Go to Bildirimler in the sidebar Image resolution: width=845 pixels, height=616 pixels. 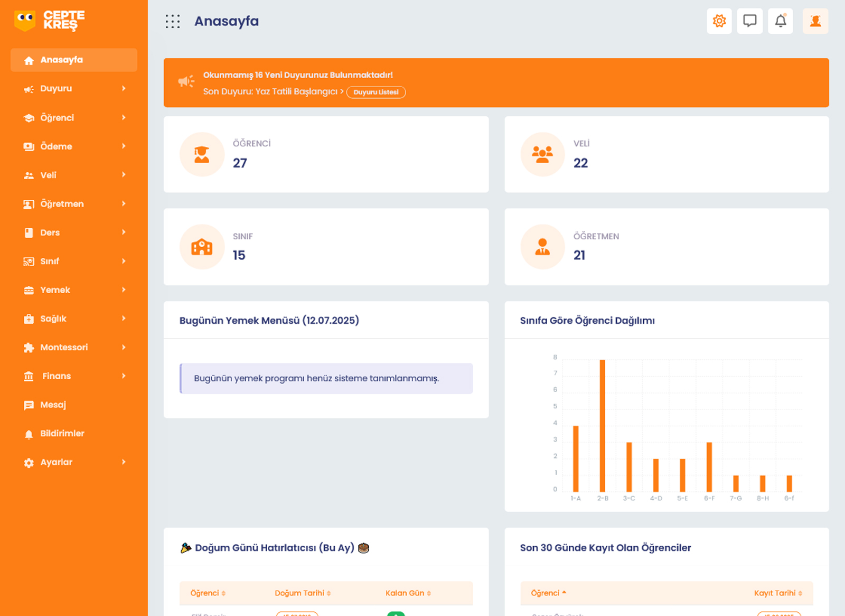(x=62, y=433)
